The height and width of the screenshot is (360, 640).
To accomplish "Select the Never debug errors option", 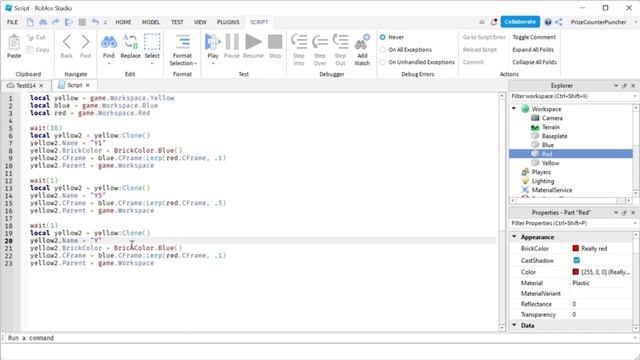I will [382, 37].
